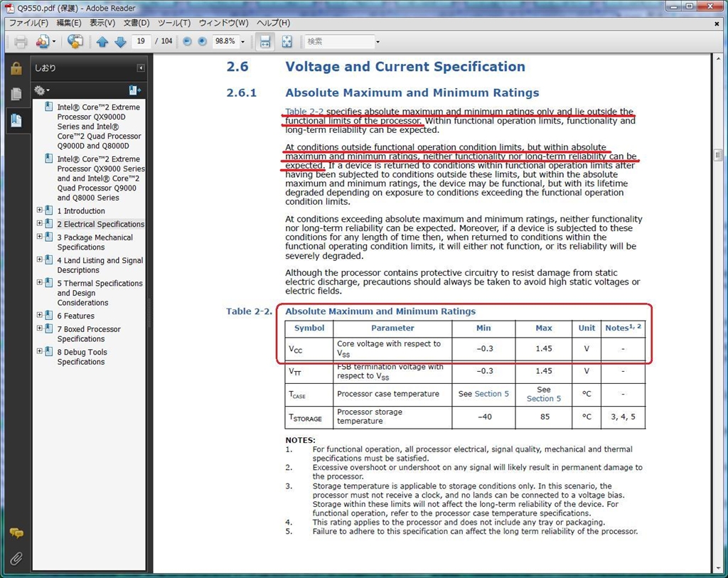
Task: Select 4 Land Listing and Signal Descriptions
Action: tap(100, 265)
